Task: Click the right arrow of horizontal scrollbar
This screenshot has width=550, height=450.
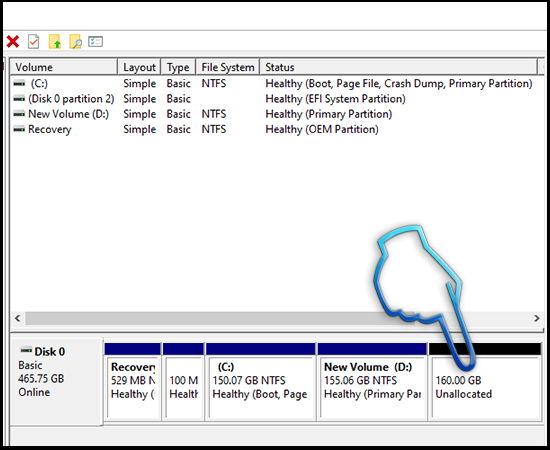Action: click(537, 318)
